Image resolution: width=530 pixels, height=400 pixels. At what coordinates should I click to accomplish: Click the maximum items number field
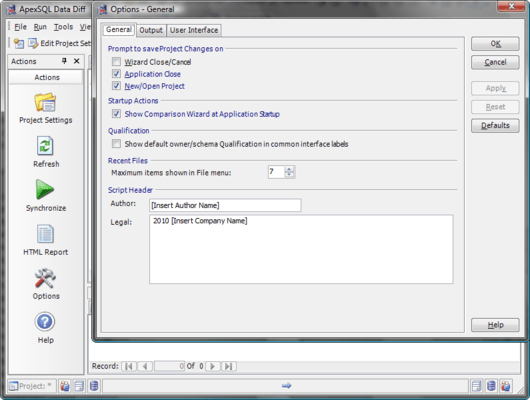[x=276, y=172]
